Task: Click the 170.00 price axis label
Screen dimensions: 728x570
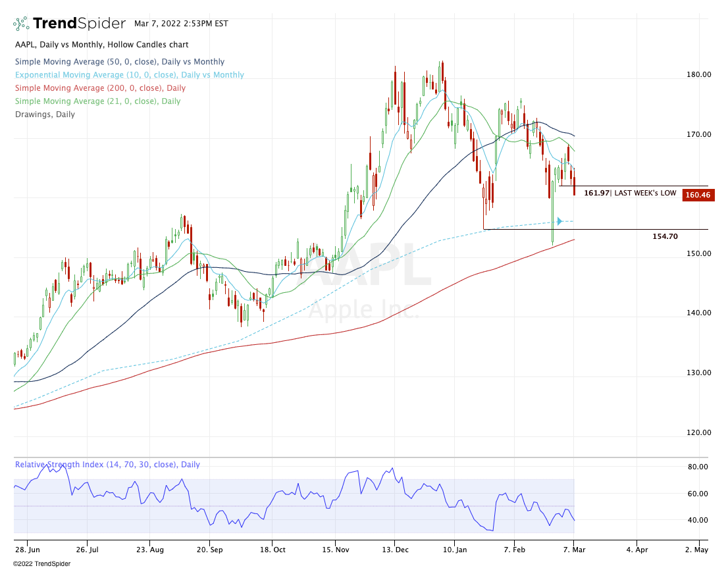Action: [699, 135]
